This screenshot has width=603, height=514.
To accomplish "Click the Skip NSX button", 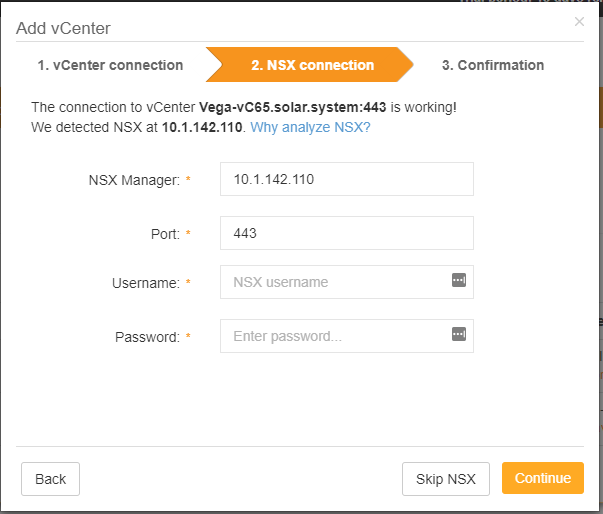I will [446, 479].
